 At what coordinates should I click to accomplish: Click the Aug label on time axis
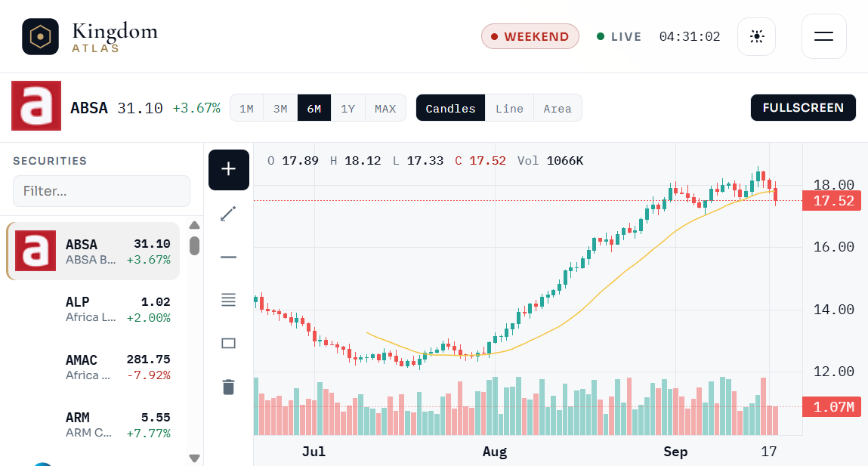coord(494,452)
